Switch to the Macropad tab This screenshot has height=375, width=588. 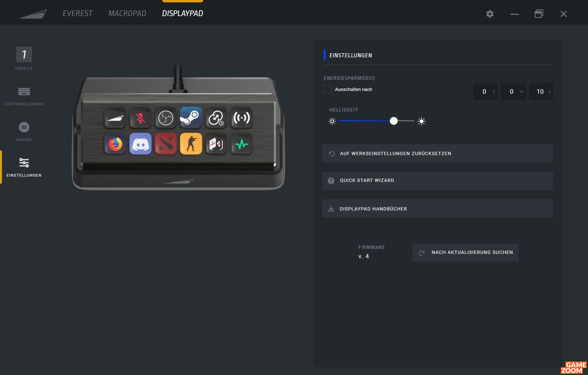127,13
